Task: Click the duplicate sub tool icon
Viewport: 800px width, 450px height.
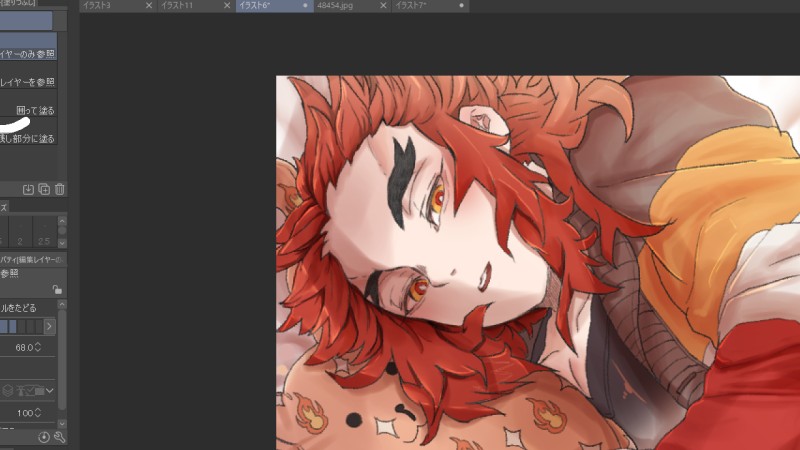Action: (x=44, y=189)
